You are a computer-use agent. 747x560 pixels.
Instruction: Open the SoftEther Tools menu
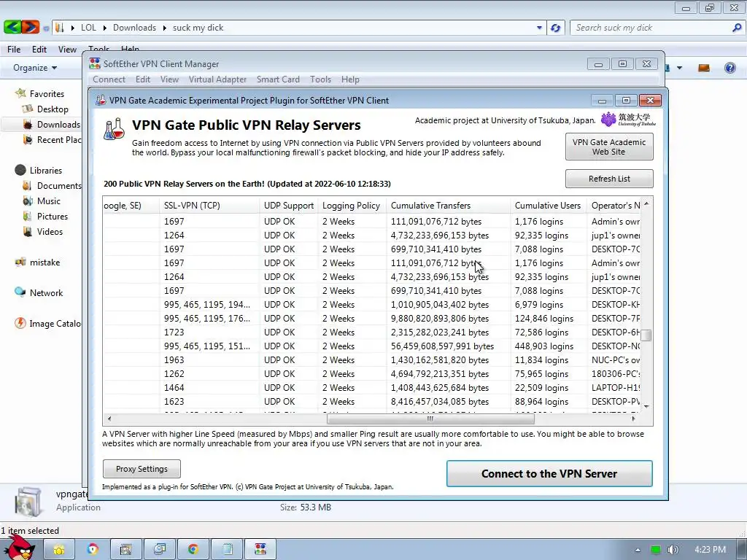coord(321,79)
